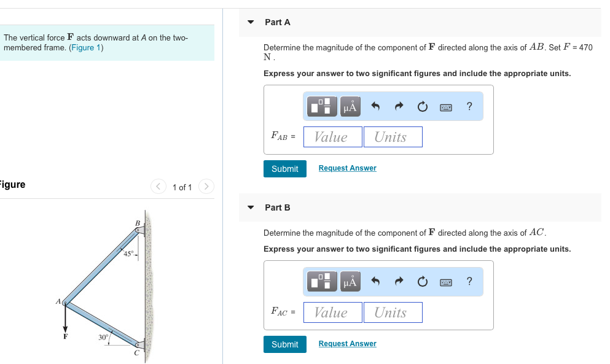Viewport: 610px width, 364px height.
Task: Open the equation template icon in Part A toolbar
Action: [x=321, y=106]
